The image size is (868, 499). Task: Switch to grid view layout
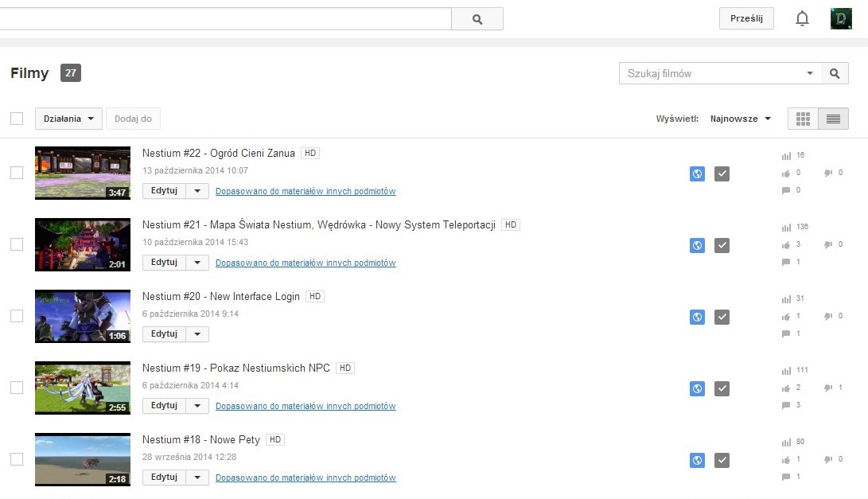803,119
